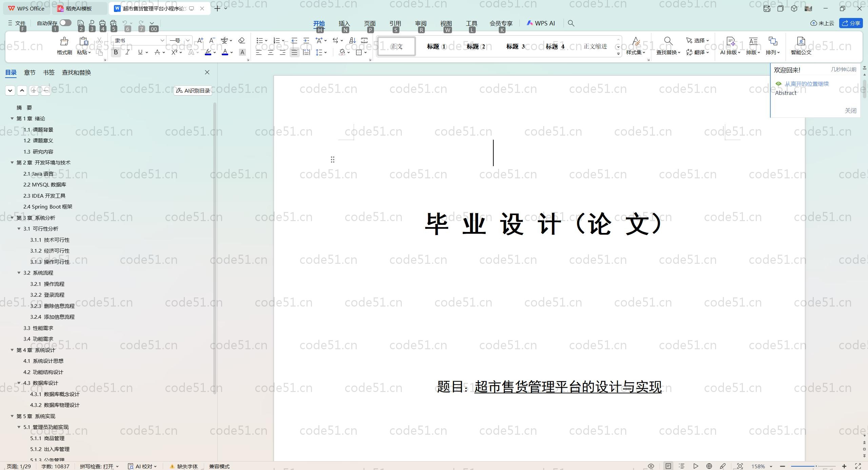Toggle the eye protection mode icon in the status bar

[651, 466]
